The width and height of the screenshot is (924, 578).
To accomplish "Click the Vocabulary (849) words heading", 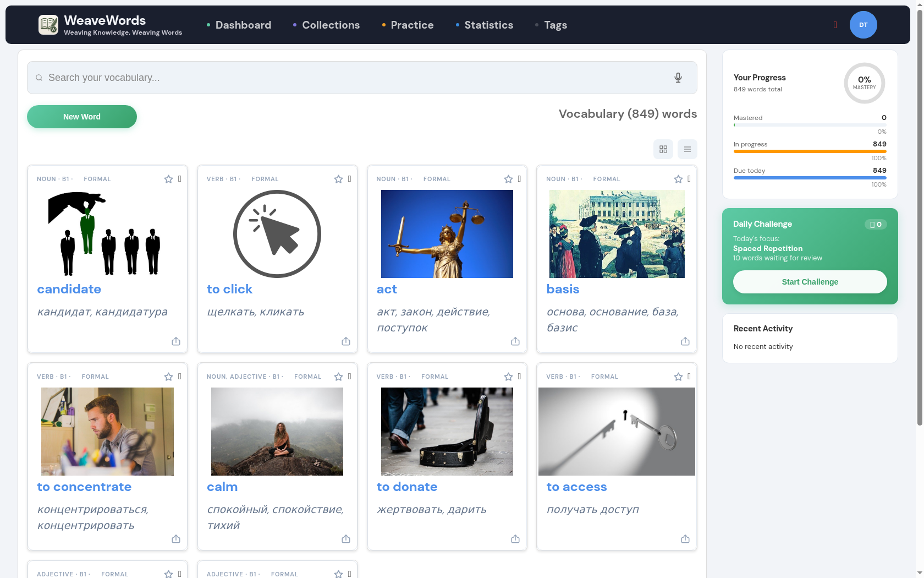I will click(628, 113).
